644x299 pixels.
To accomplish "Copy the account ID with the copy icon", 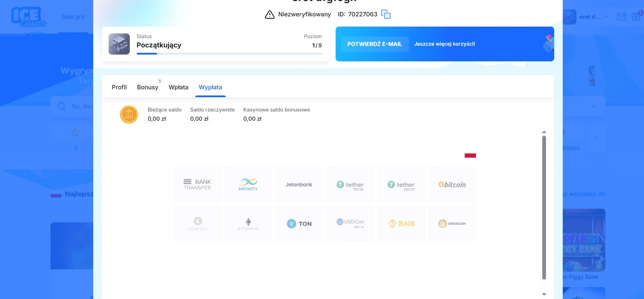I will (x=386, y=14).
